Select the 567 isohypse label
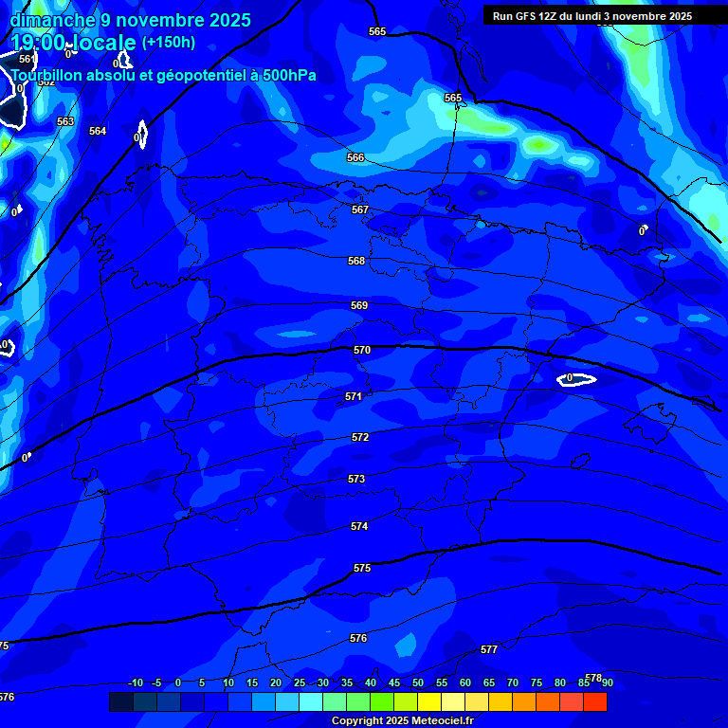The image size is (728, 728). 359,209
